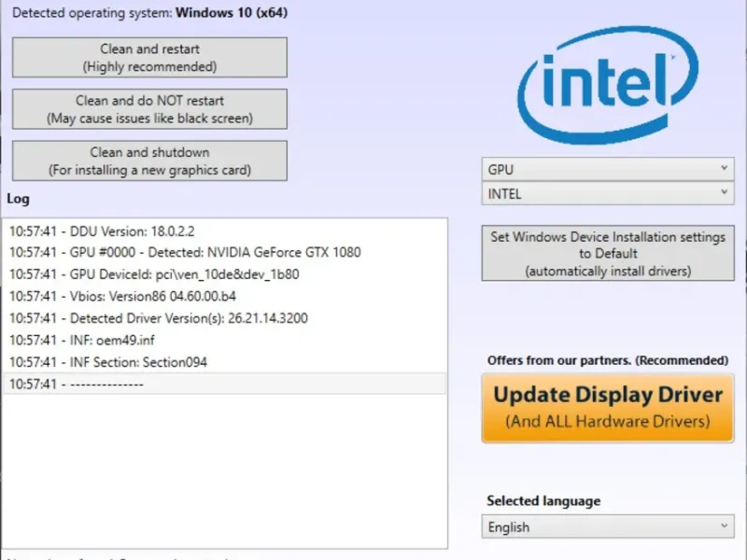Expand the INTEL vendor dropdown
The height and width of the screenshot is (560, 747).
pos(607,194)
